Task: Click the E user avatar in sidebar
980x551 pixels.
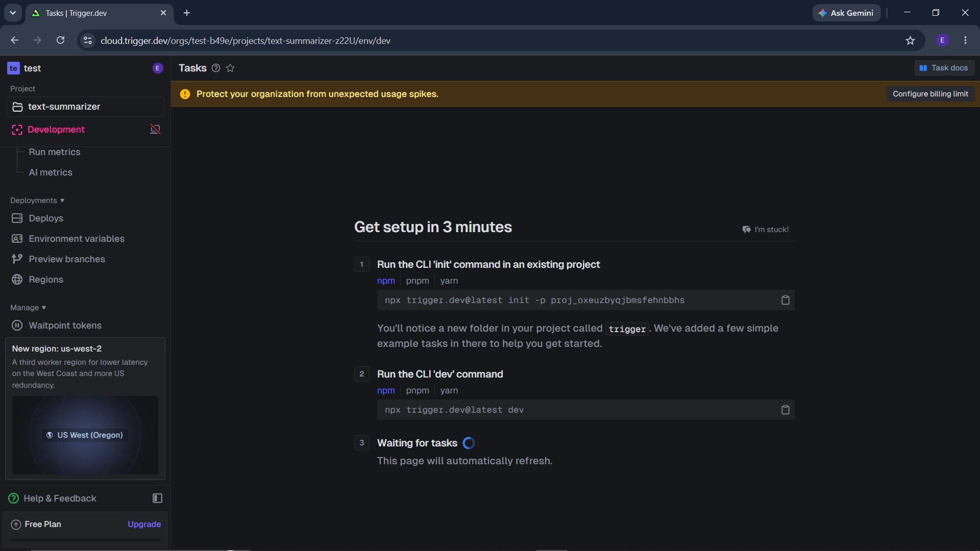Action: point(158,68)
